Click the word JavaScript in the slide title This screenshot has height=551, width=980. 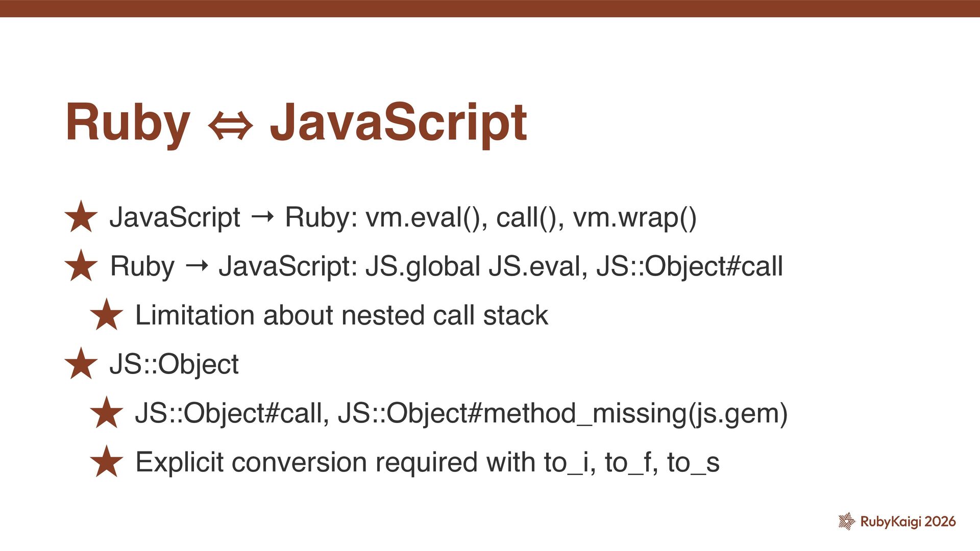tap(398, 123)
